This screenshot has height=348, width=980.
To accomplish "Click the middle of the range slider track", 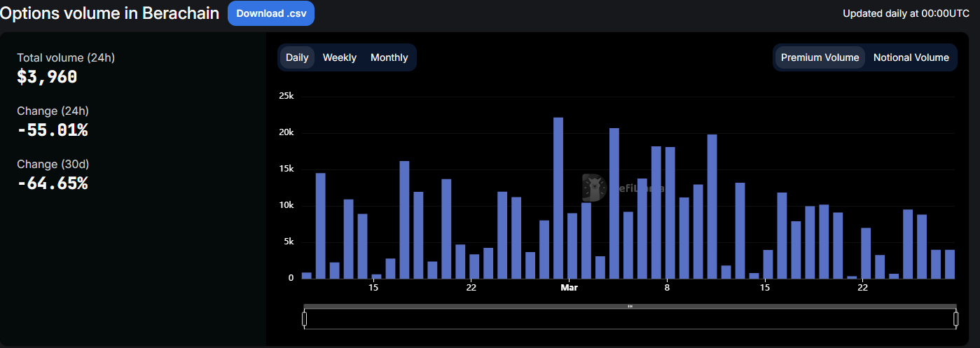I will click(x=630, y=319).
